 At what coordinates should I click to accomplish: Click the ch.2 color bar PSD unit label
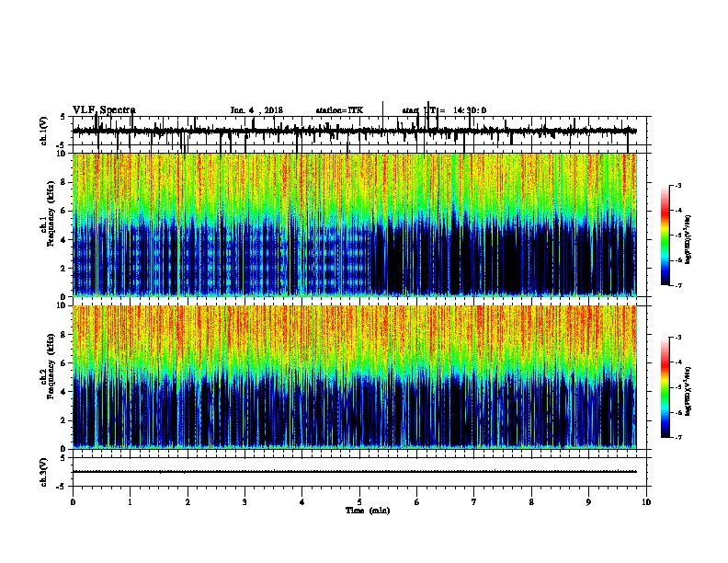[688, 392]
